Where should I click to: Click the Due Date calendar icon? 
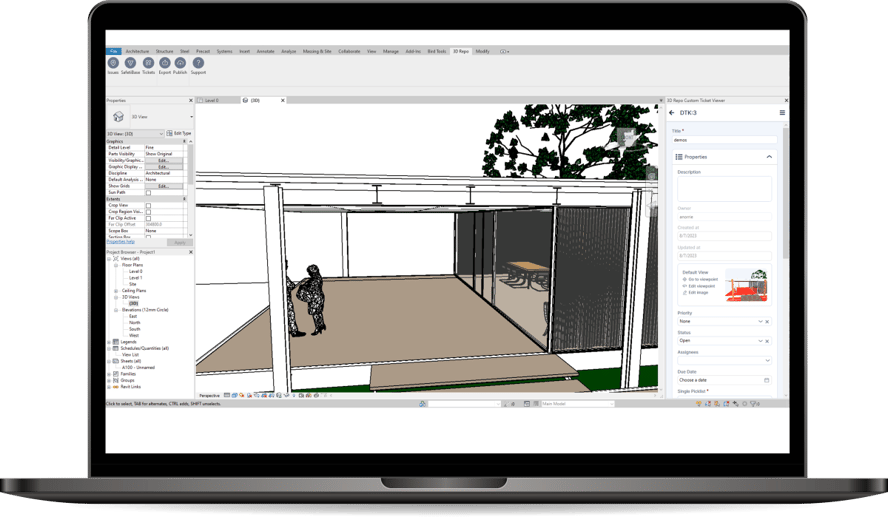pyautogui.click(x=767, y=380)
